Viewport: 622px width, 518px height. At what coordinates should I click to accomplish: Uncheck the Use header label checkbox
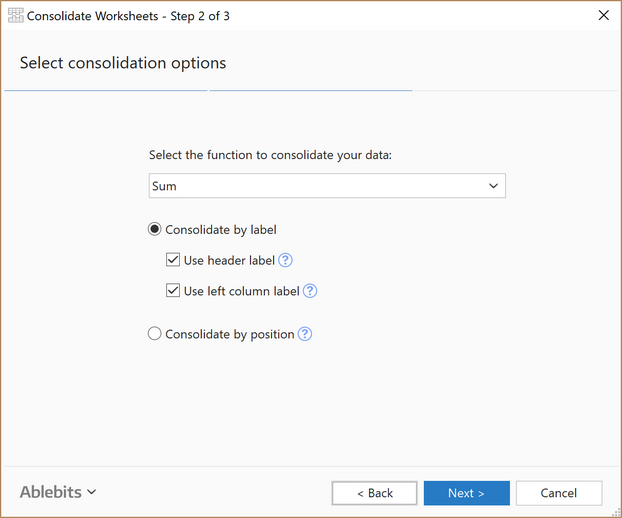click(x=173, y=260)
